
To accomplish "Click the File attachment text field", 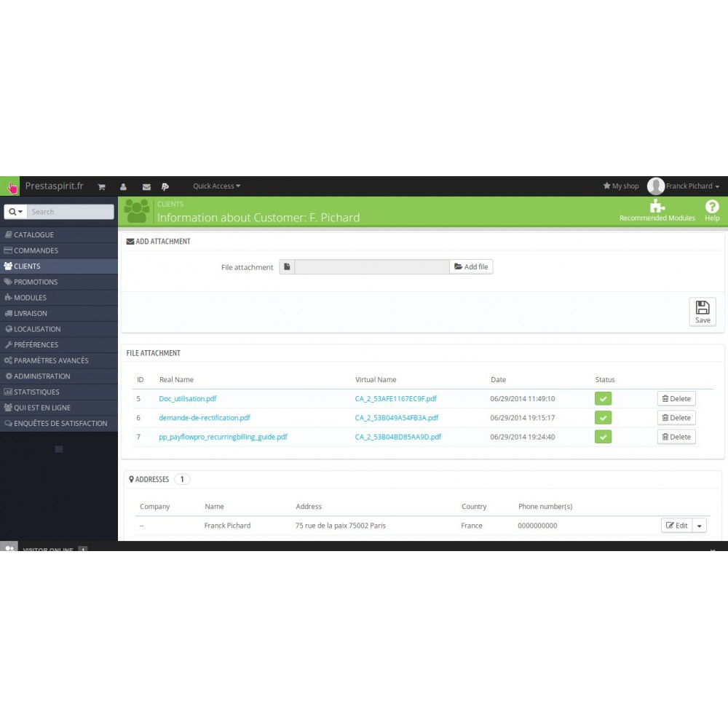I will point(372,267).
